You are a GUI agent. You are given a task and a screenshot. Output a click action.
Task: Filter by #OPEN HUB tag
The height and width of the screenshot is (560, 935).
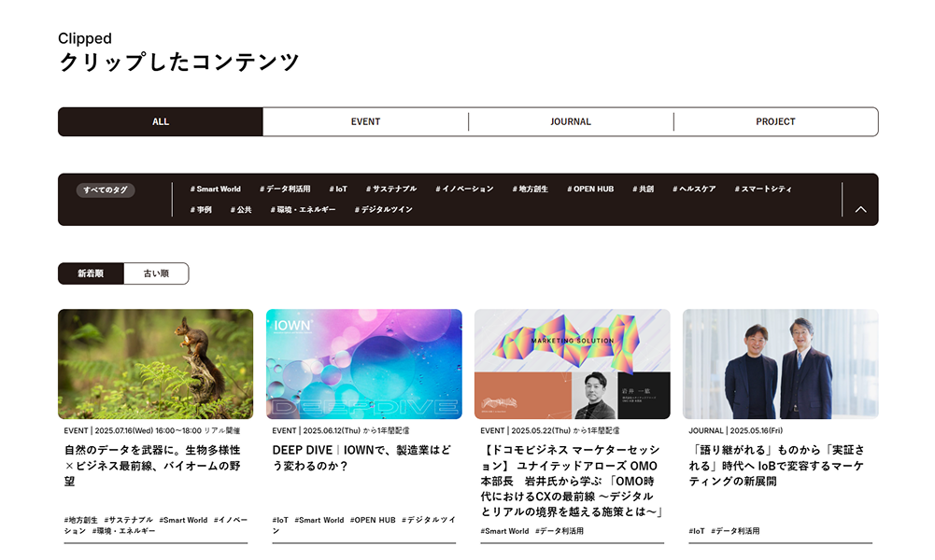(x=590, y=189)
